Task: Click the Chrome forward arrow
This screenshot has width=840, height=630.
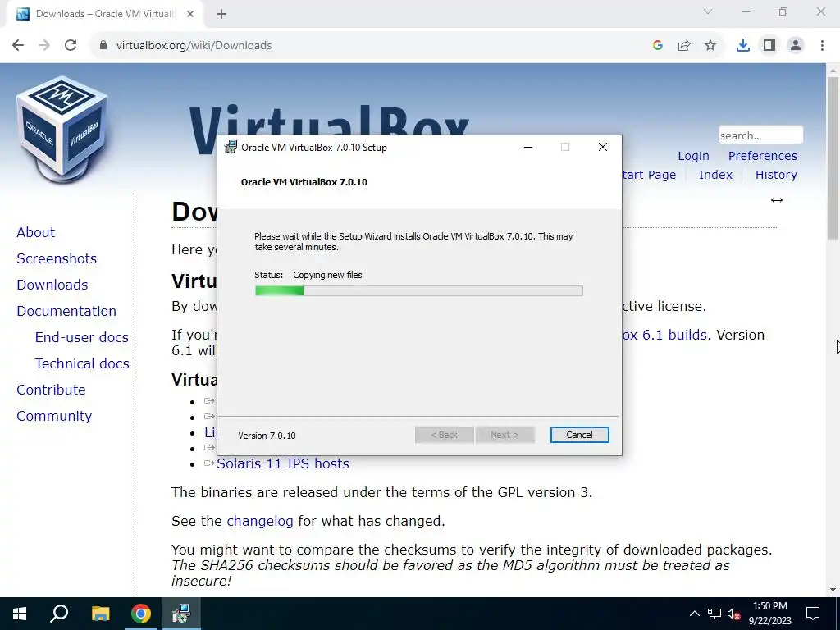Action: [x=44, y=46]
